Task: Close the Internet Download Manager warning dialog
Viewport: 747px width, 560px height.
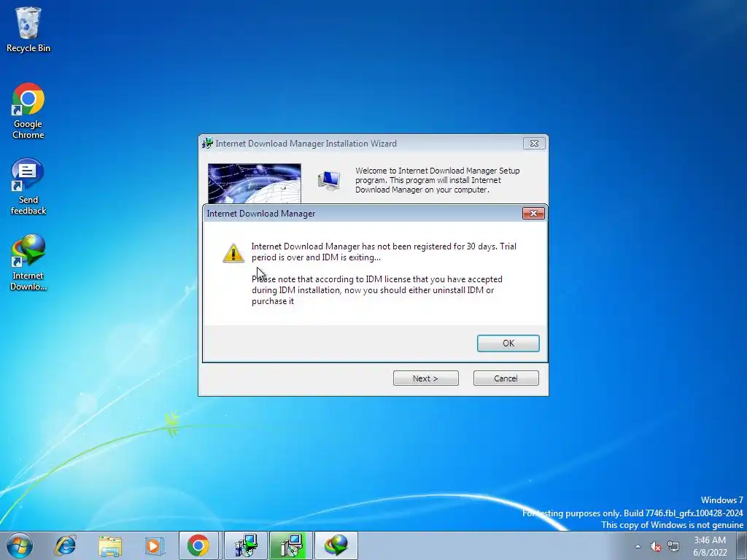Action: coord(533,214)
